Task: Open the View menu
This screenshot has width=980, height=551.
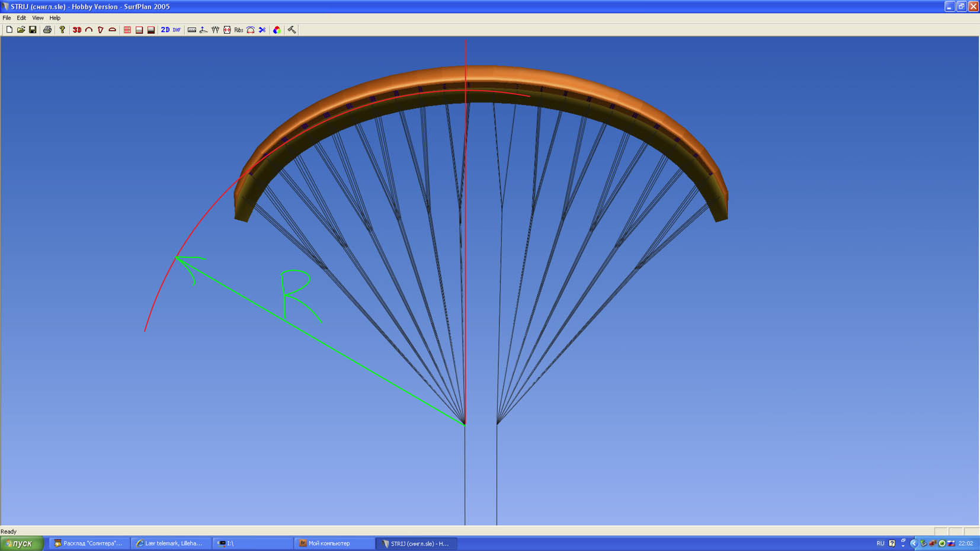Action: click(37, 18)
